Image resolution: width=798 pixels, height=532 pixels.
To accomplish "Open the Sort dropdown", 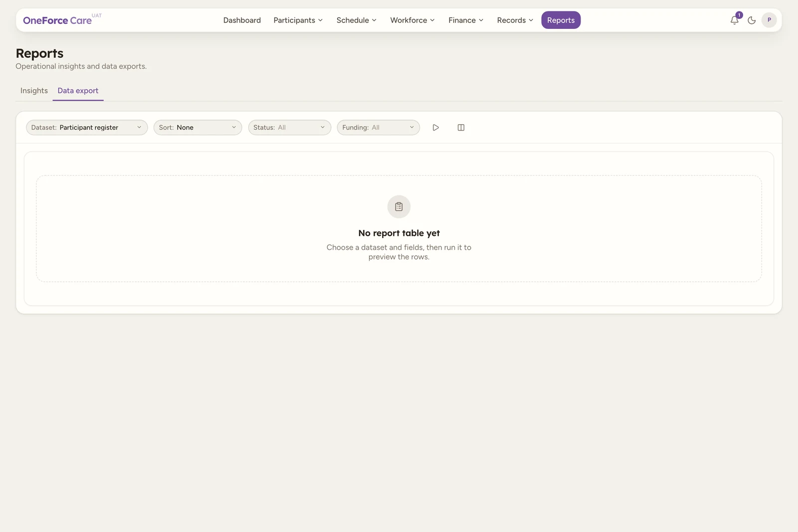I will [198, 128].
